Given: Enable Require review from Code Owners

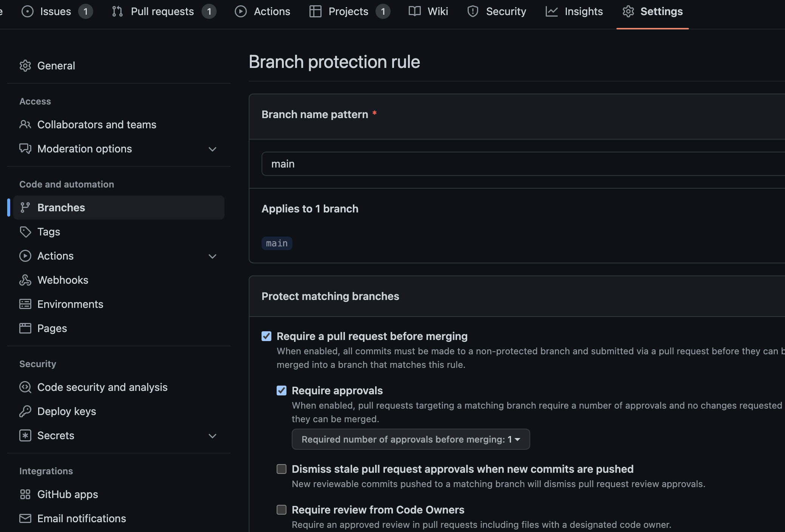Looking at the screenshot, I should [x=282, y=510].
